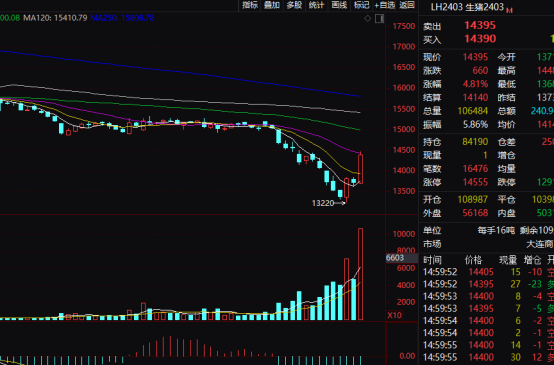Click the tallest red volume bar
This screenshot has height=365, width=554.
[360, 274]
